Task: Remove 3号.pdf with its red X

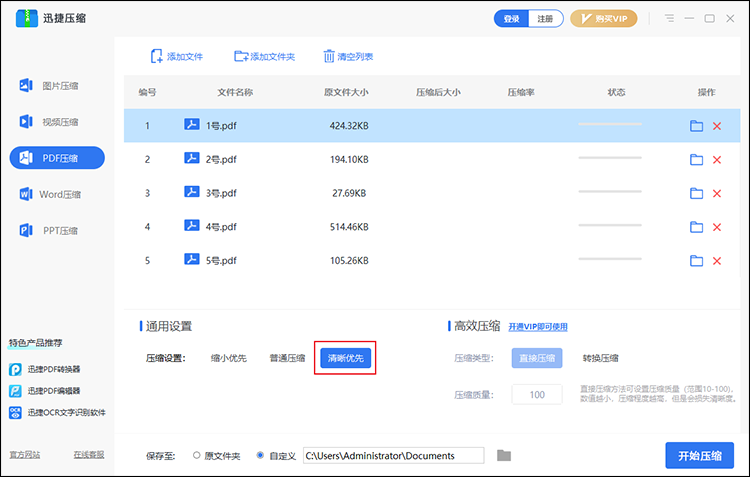Action: click(x=716, y=193)
